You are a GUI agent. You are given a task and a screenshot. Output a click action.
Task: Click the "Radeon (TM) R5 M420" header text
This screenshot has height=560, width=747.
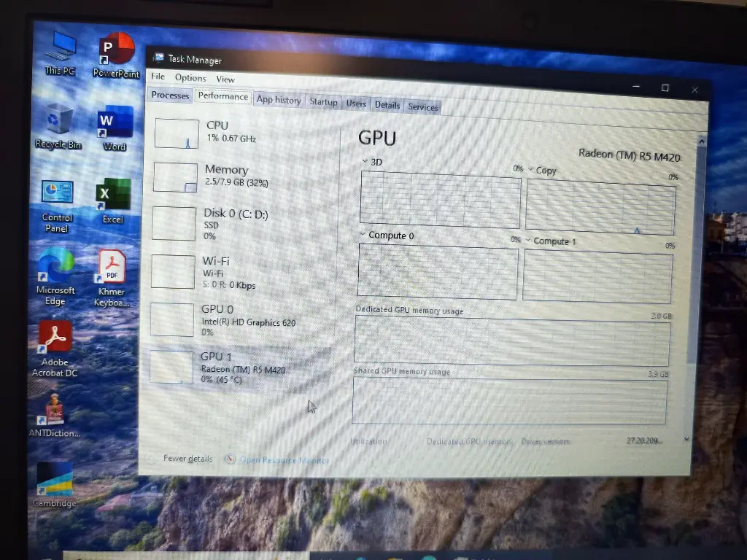[629, 155]
